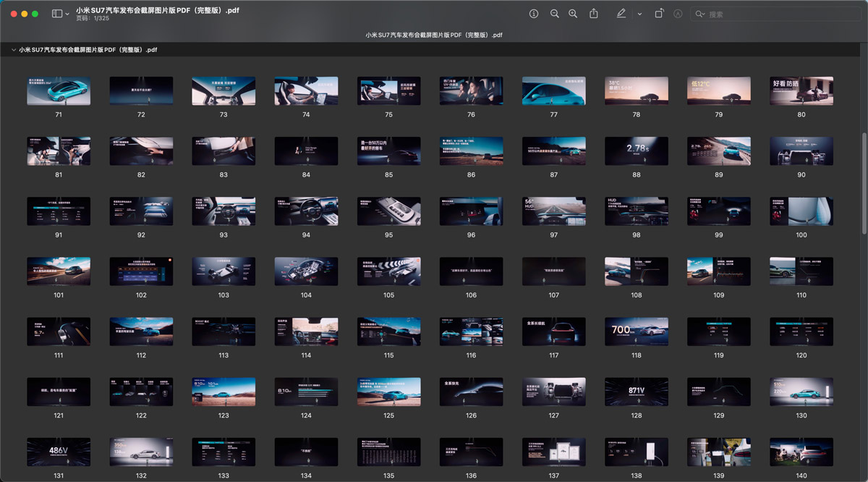Open the sidebar view options dropdown
Screen dimensions: 868x482
pyautogui.click(x=68, y=14)
